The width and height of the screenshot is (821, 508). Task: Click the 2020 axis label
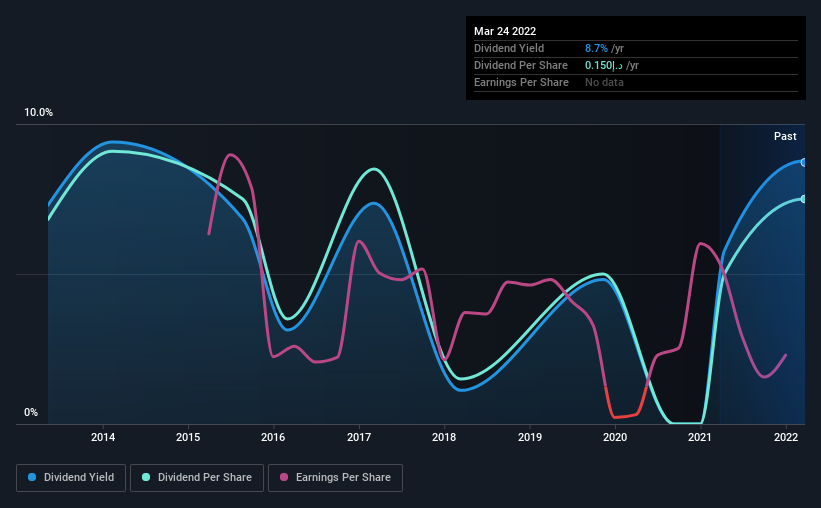pos(615,437)
